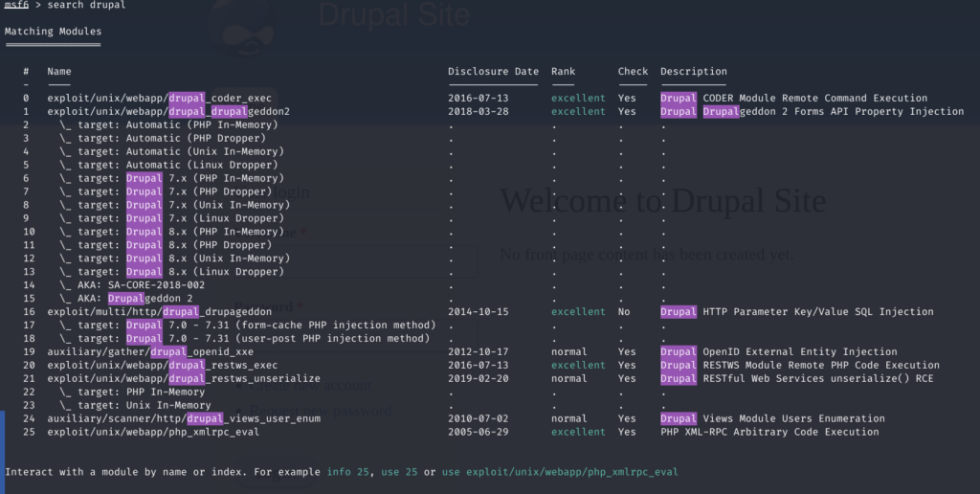Click the 'use 25' example command
This screenshot has width=980, height=494.
click(x=399, y=472)
